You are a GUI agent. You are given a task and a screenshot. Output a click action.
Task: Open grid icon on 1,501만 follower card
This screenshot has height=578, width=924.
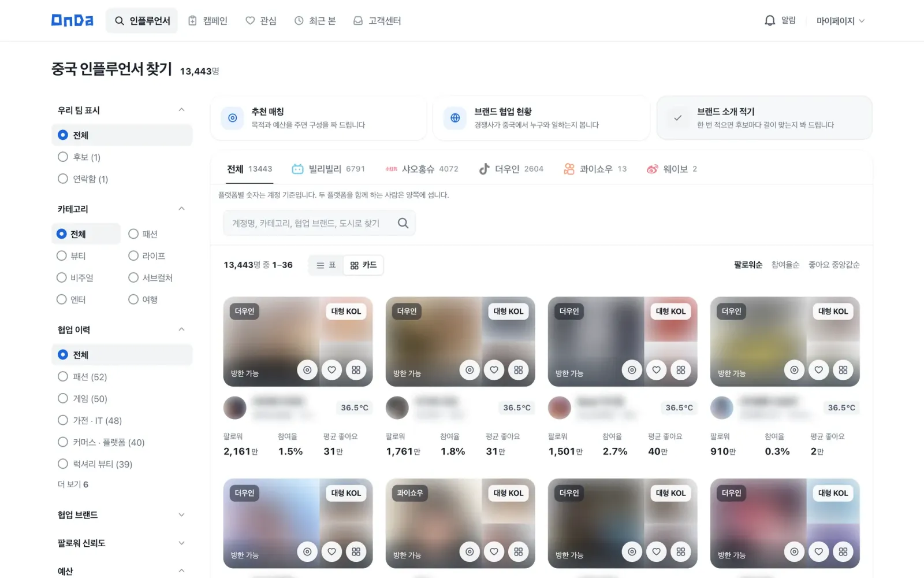tap(680, 370)
